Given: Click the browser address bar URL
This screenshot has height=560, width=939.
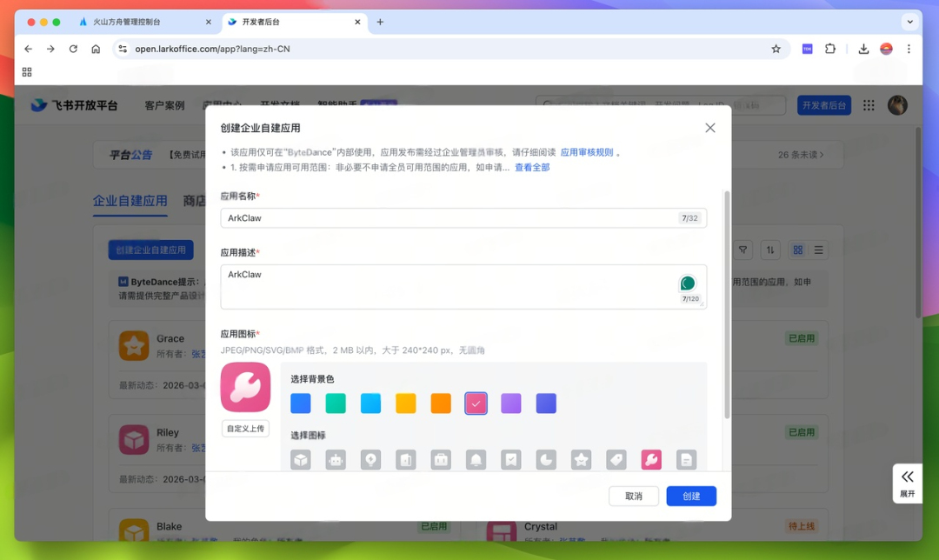Looking at the screenshot, I should coord(212,49).
